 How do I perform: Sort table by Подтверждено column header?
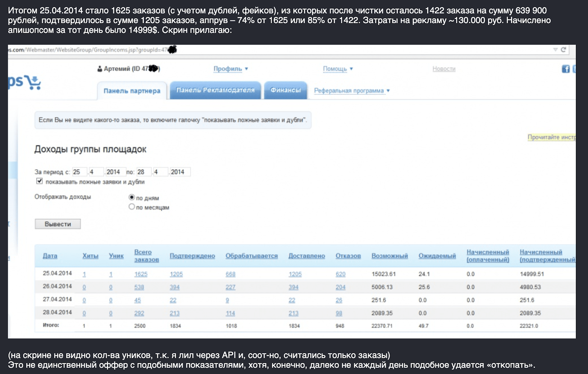192,256
